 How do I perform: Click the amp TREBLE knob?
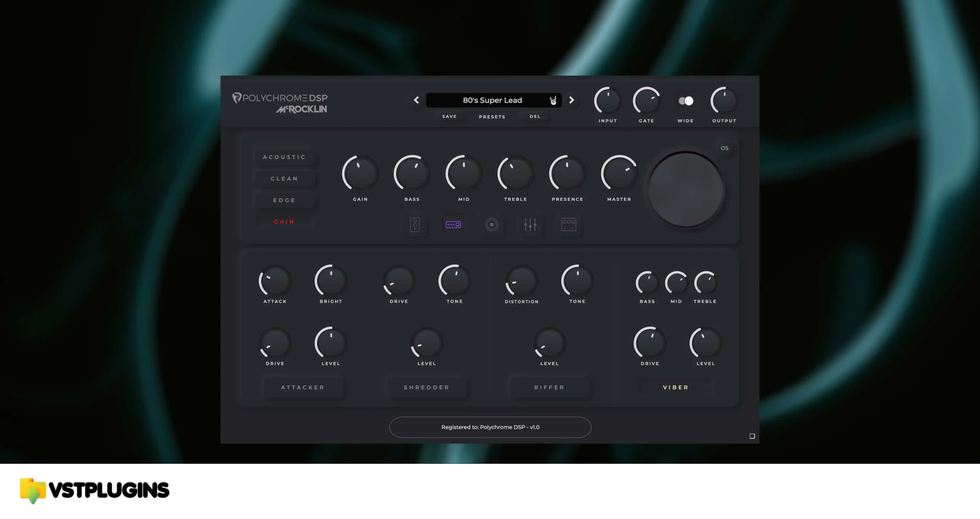point(516,174)
